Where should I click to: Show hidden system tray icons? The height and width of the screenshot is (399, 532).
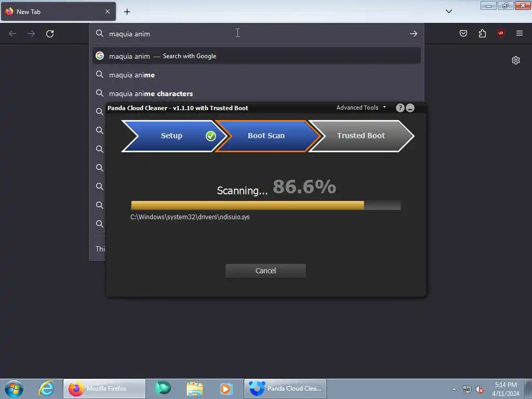(x=454, y=389)
